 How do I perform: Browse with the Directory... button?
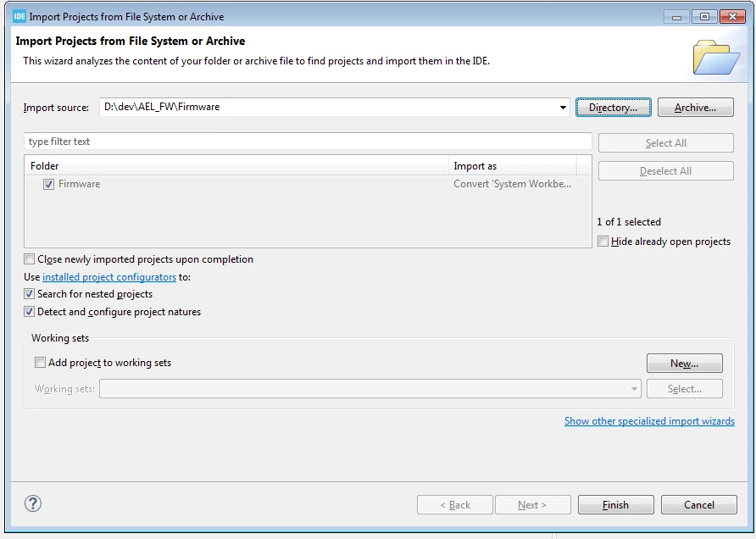[x=614, y=108]
